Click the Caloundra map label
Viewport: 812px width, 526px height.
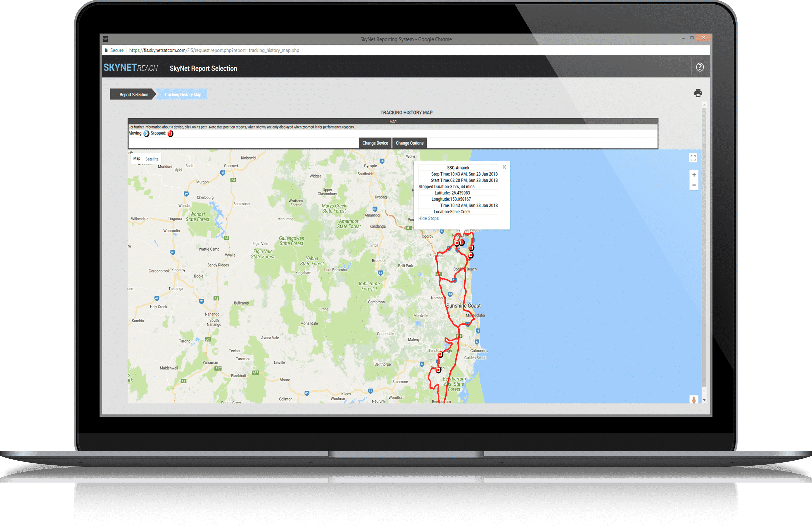pyautogui.click(x=479, y=351)
